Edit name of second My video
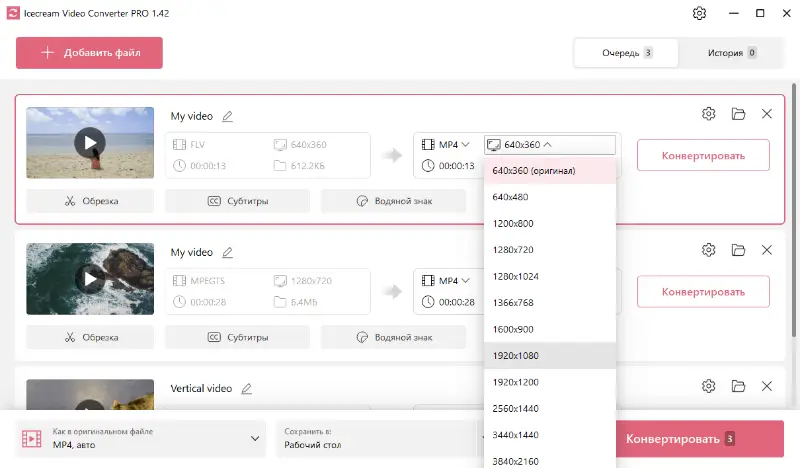The height and width of the screenshot is (468, 800). pos(228,252)
